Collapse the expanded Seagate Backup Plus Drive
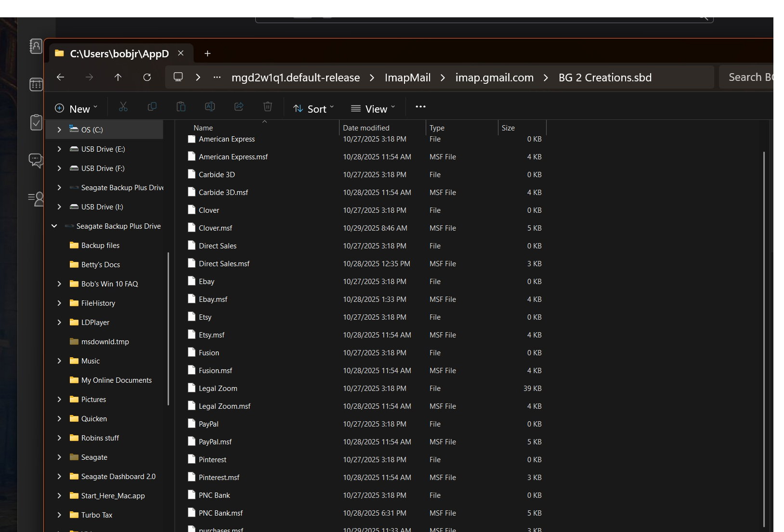Image resolution: width=784 pixels, height=532 pixels. click(x=54, y=226)
